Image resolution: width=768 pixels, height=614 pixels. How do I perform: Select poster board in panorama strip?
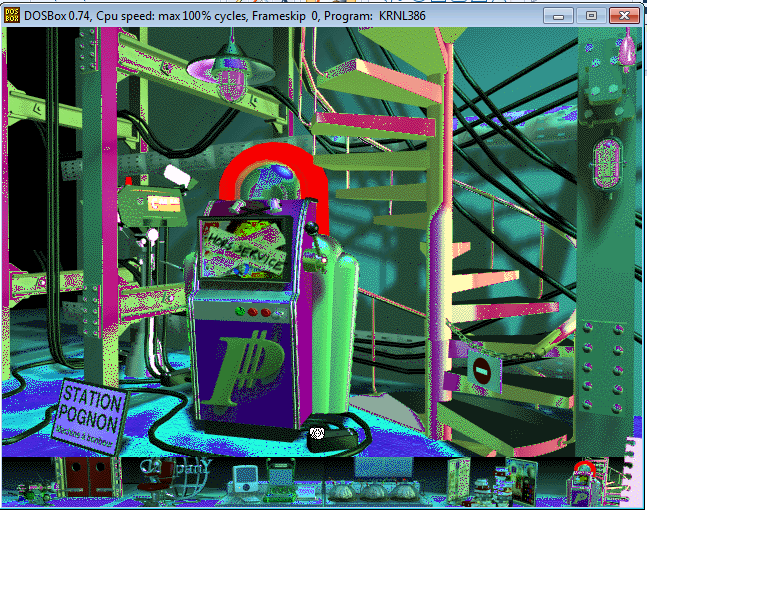(x=522, y=482)
